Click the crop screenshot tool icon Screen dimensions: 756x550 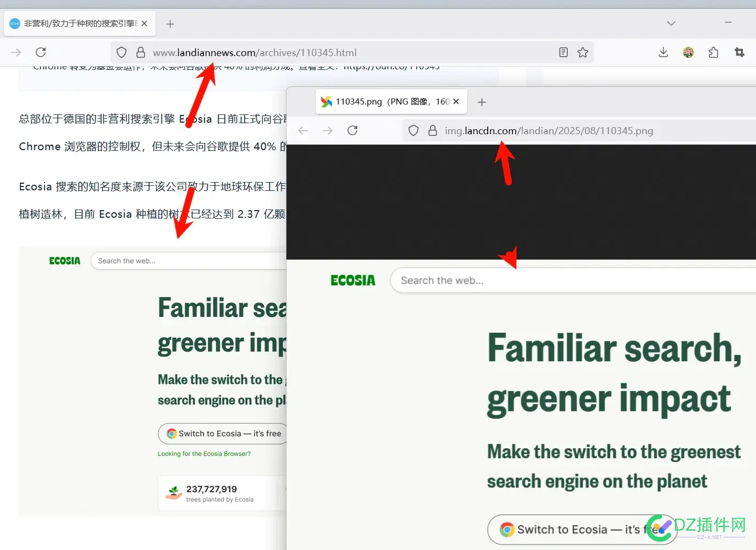740,52
